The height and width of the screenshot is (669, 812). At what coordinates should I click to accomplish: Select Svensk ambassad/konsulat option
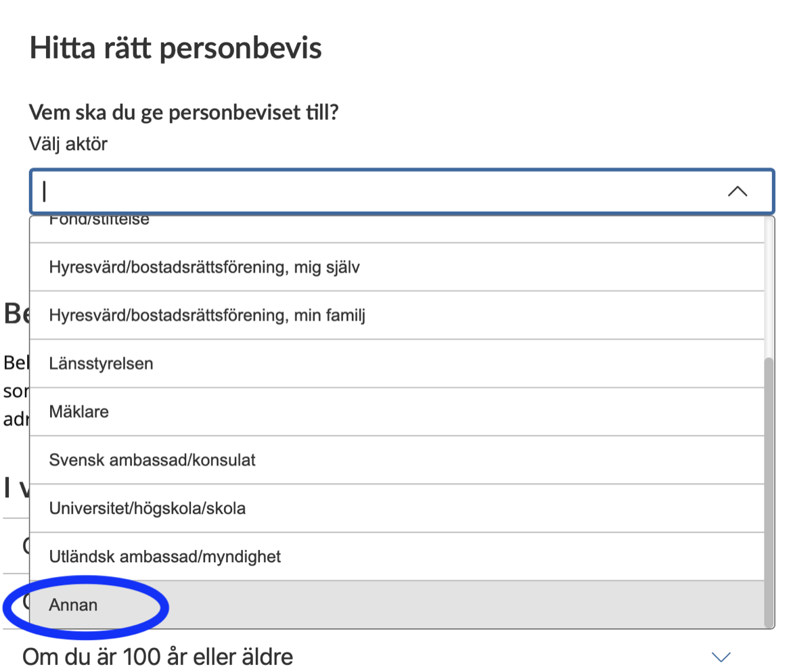pos(397,460)
